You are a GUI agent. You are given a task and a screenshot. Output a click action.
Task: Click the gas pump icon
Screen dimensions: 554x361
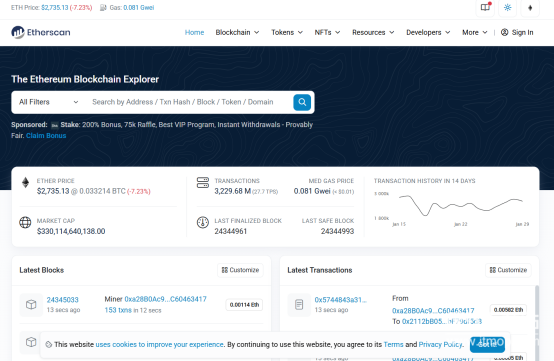coord(103,7)
